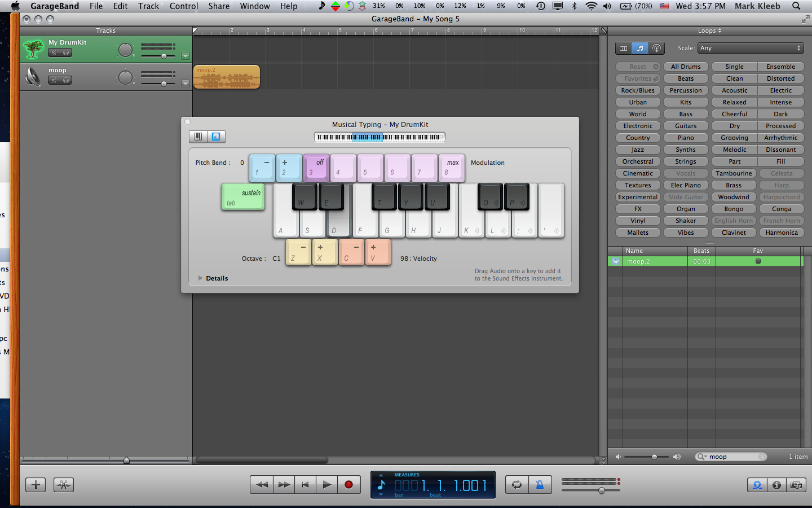
Task: Filter loops by Rock/Blues genre
Action: pos(638,90)
